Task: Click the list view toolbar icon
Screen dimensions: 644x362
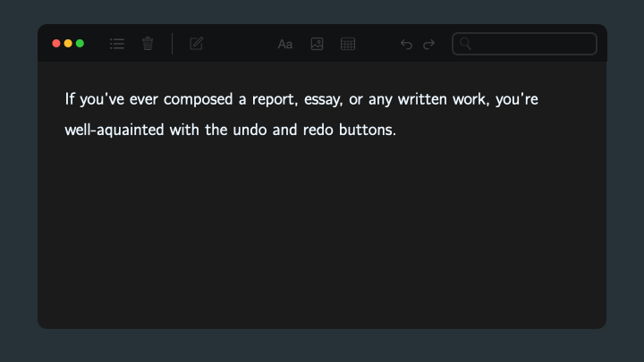Action: pyautogui.click(x=117, y=44)
